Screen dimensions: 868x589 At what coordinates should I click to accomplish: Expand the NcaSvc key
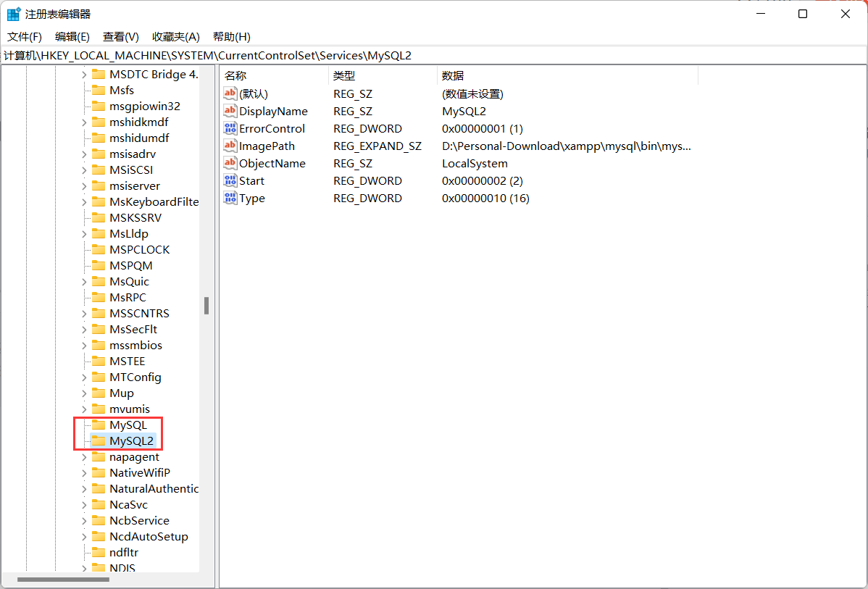(84, 505)
